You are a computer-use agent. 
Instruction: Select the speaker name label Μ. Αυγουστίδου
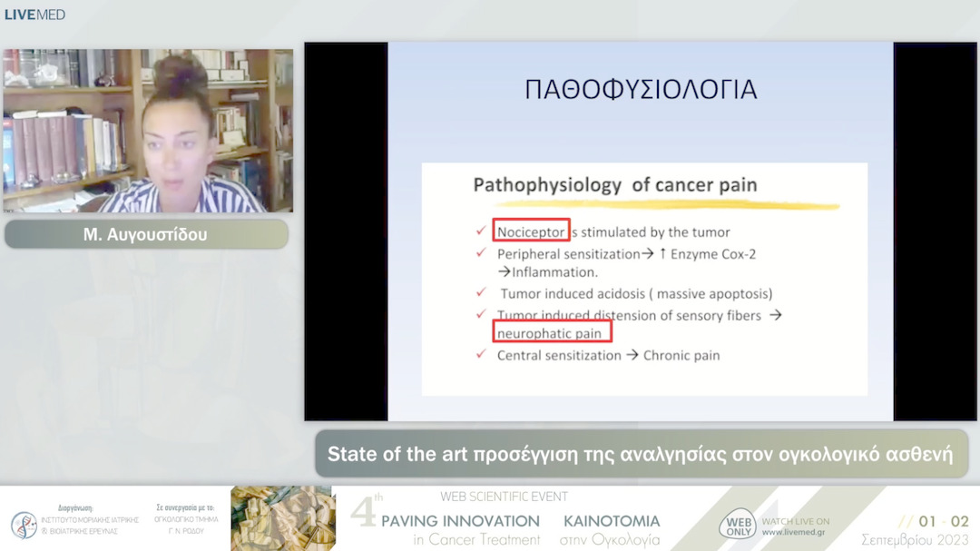146,234
